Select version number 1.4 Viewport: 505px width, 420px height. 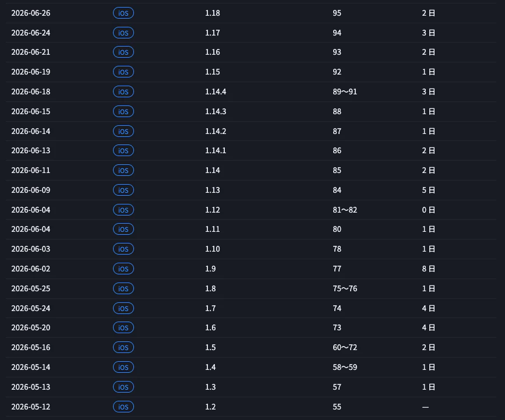tap(210, 368)
